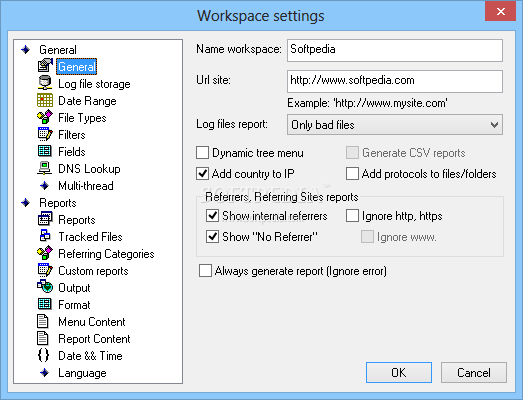Viewport: 523px width, 400px height.
Task: Click the star icon beside General group
Action: pyautogui.click(x=25, y=50)
